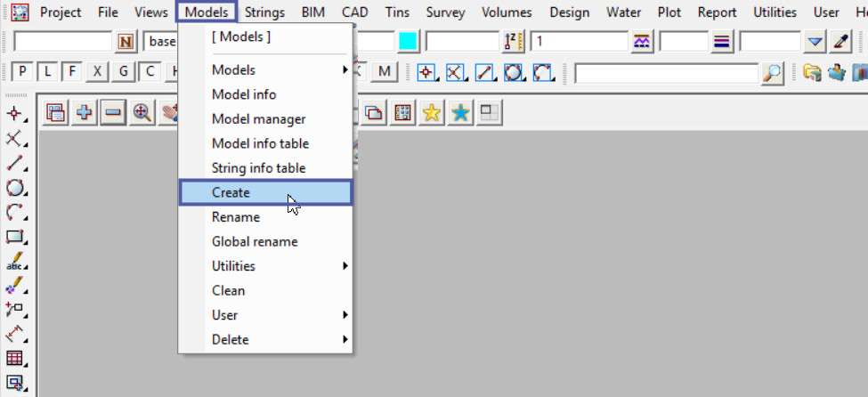Click the cyan colour swatch
868x397 pixels.
pyautogui.click(x=409, y=42)
